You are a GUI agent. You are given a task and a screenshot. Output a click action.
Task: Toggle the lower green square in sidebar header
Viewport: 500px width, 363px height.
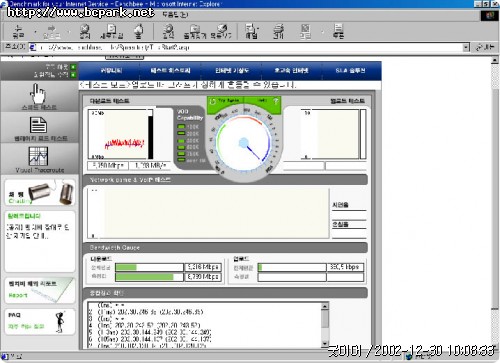[x=73, y=75]
